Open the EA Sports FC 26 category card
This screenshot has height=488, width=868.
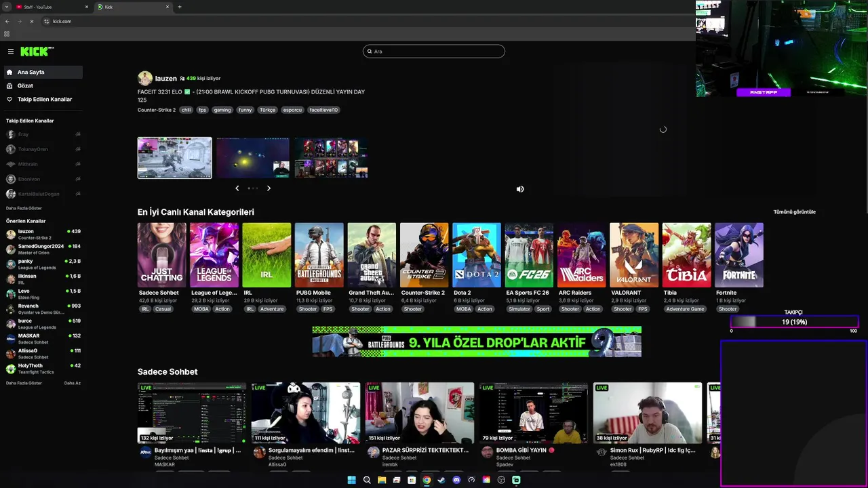(x=529, y=256)
